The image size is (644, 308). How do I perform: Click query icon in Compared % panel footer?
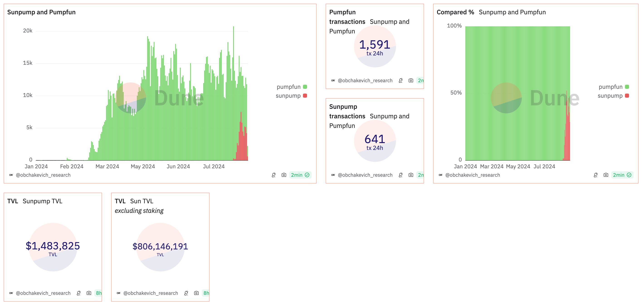[x=596, y=175]
